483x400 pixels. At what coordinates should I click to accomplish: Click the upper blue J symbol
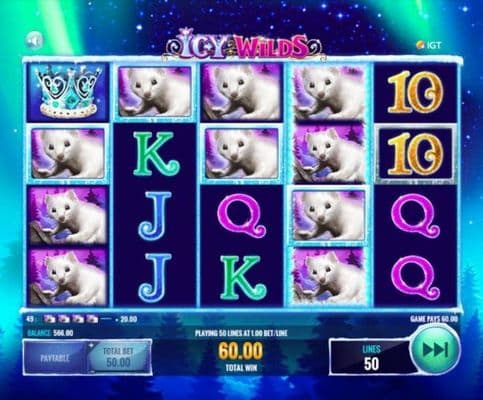tap(155, 215)
